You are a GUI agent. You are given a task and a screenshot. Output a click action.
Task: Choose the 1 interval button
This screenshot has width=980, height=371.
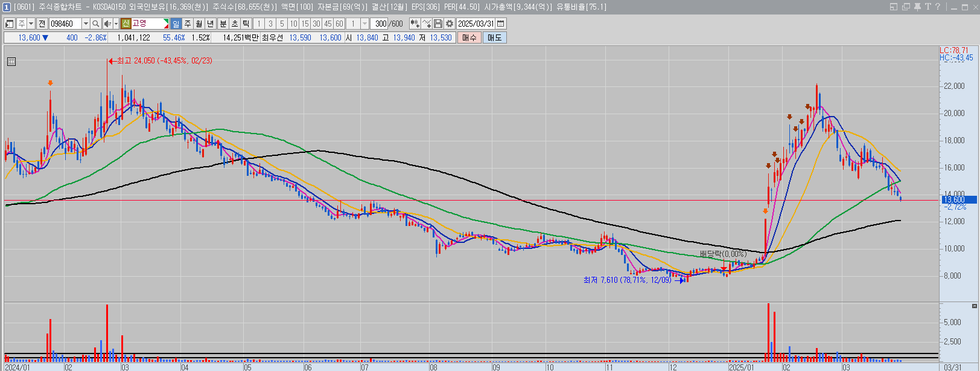[x=259, y=24]
